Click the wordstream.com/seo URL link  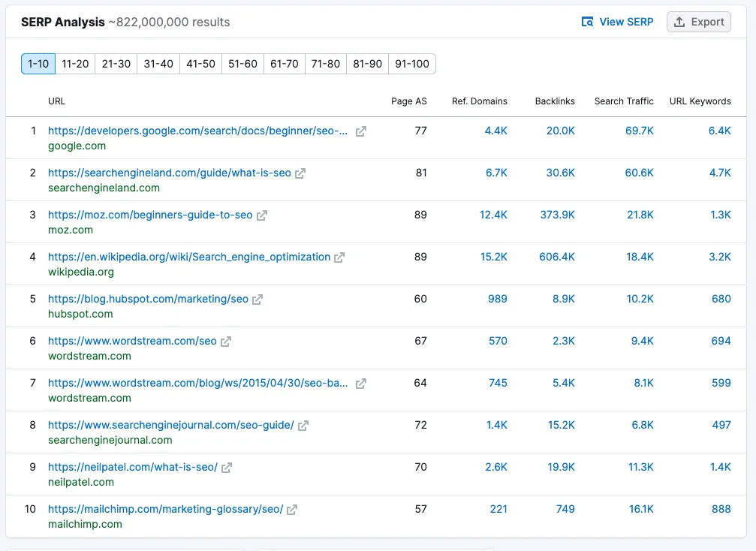pos(132,341)
